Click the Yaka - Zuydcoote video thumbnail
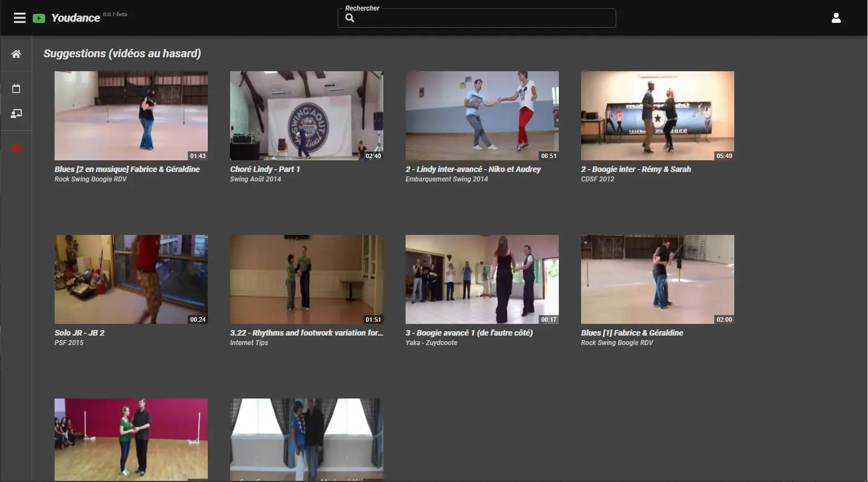This screenshot has width=868, height=482. click(x=482, y=279)
